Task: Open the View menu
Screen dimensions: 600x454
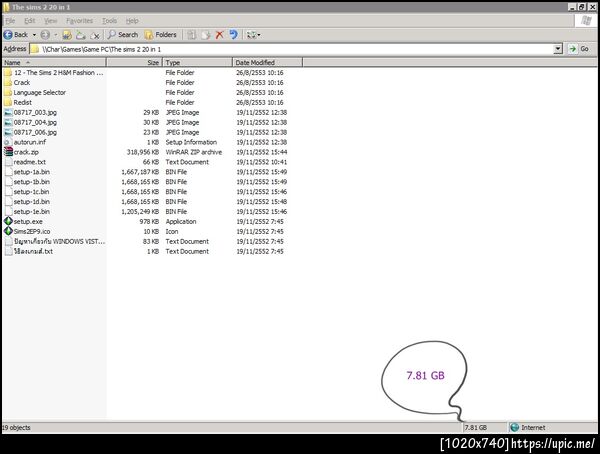Action: [x=50, y=21]
